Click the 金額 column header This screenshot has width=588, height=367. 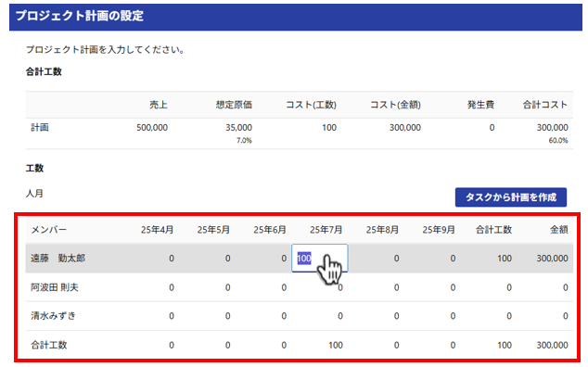pyautogui.click(x=559, y=230)
